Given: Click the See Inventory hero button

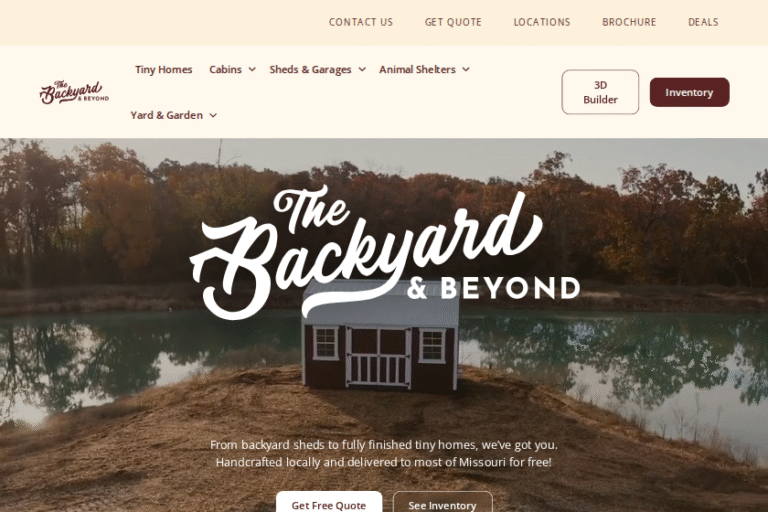Looking at the screenshot, I should [442, 503].
